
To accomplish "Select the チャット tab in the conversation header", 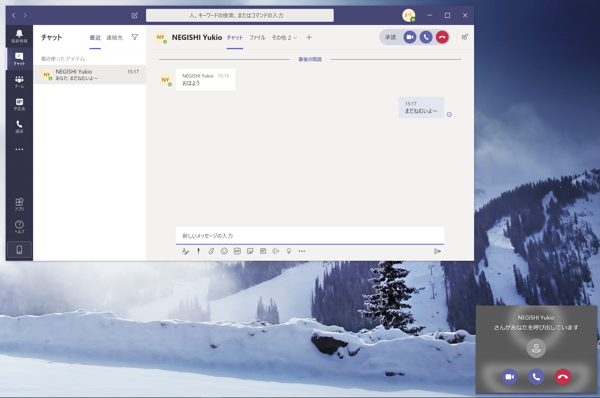I will point(235,38).
